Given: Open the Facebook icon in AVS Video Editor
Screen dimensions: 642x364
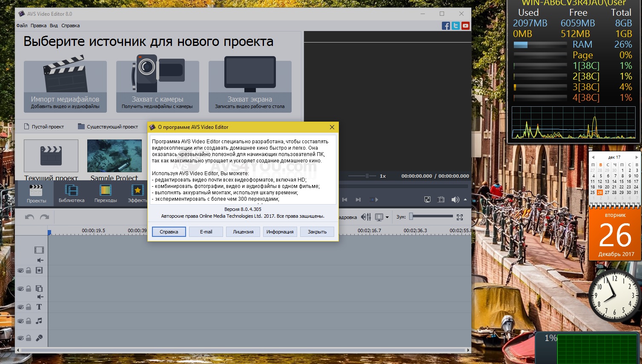Looking at the screenshot, I should point(446,26).
